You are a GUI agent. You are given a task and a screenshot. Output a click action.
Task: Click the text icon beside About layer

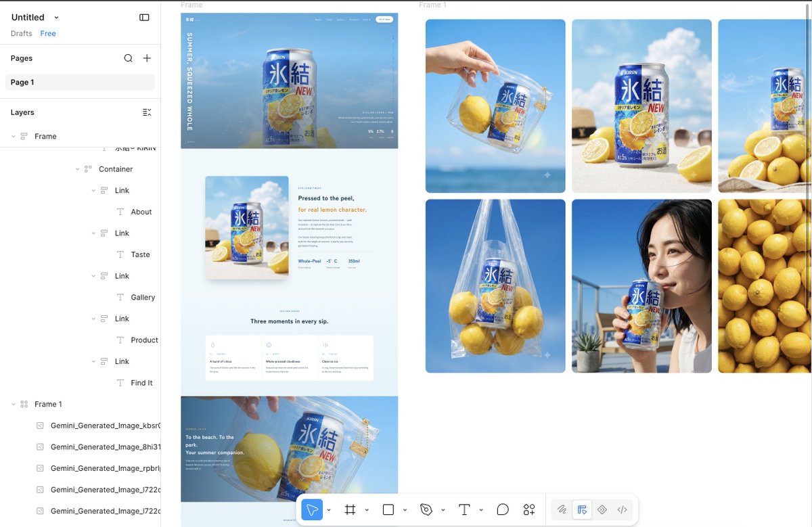pos(120,212)
